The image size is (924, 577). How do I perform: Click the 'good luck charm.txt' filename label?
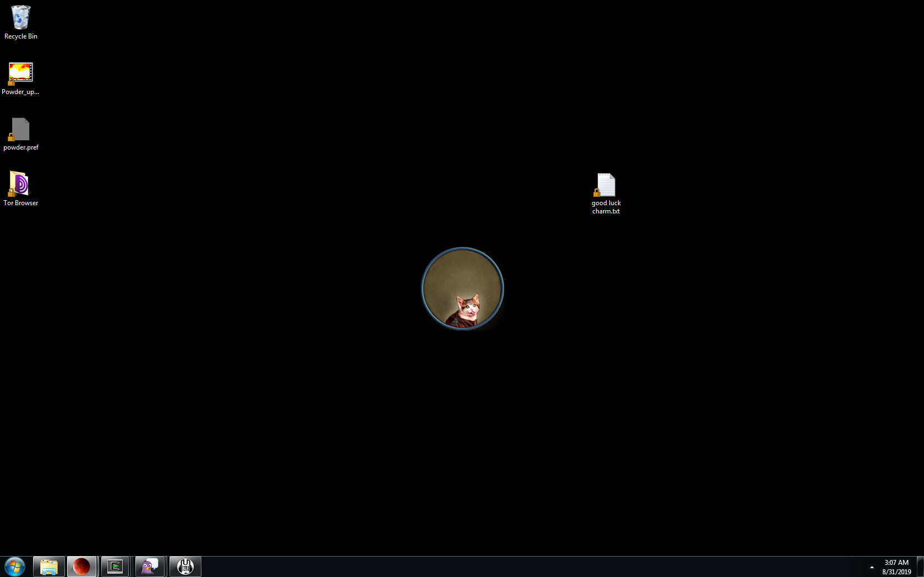606,207
